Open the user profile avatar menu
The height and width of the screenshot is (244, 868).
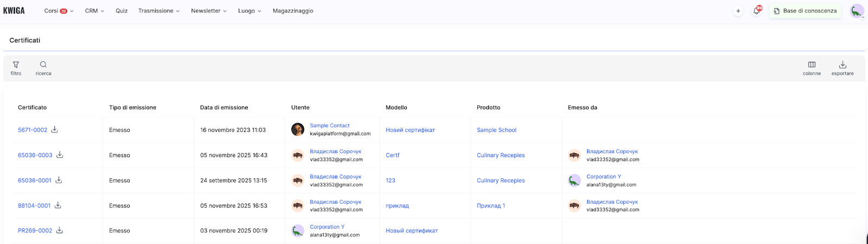[x=857, y=11]
